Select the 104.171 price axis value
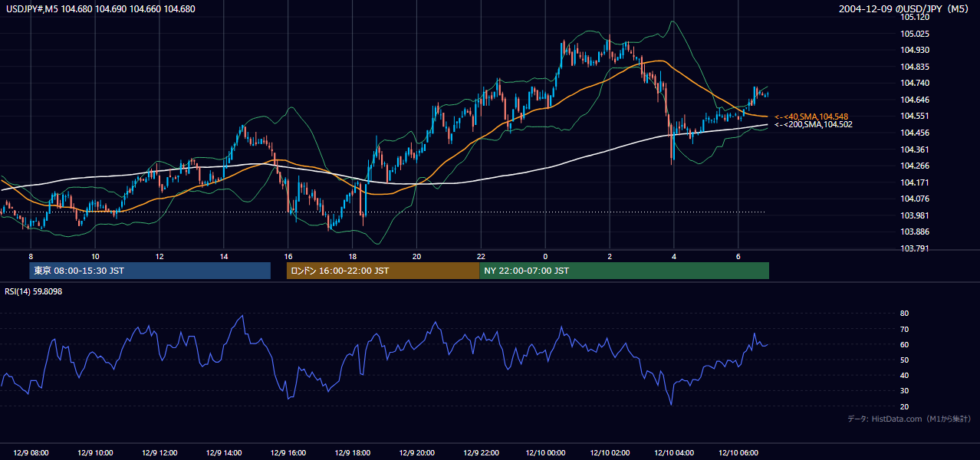Screen dimensions: 980x460 (914, 182)
